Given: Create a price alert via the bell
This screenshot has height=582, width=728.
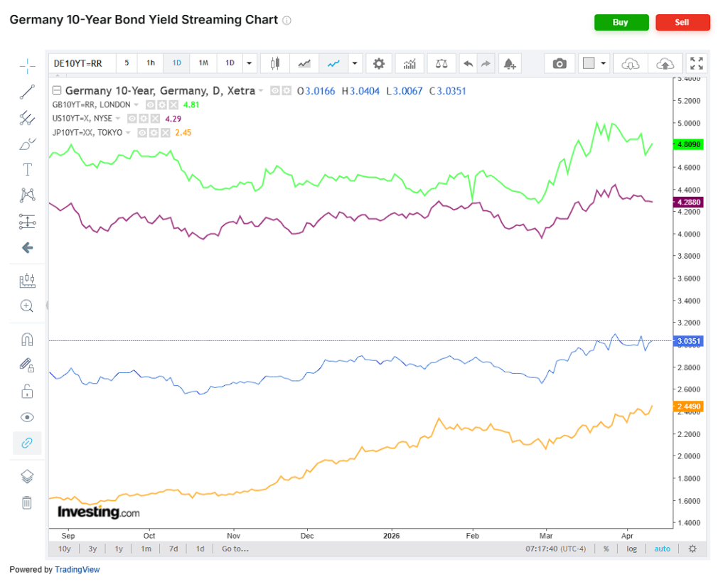Looking at the screenshot, I should click(x=509, y=63).
